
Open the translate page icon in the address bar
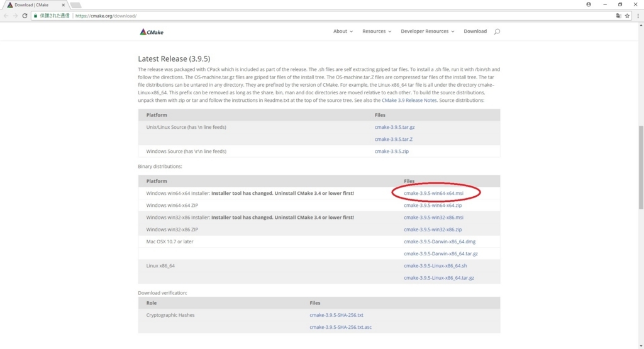619,16
